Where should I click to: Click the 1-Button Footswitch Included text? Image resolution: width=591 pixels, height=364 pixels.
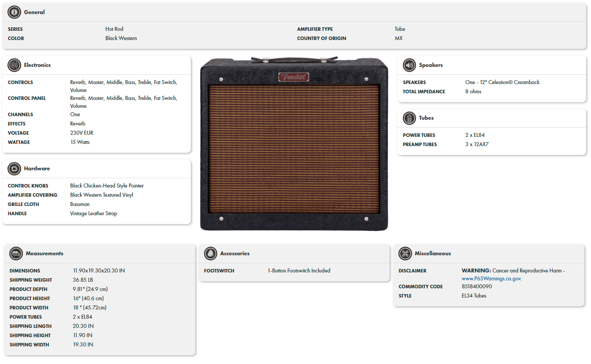299,271
